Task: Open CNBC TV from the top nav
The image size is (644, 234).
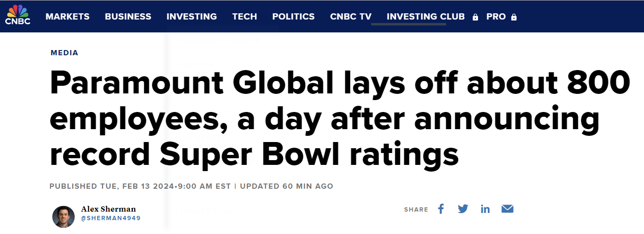Action: pyautogui.click(x=351, y=17)
